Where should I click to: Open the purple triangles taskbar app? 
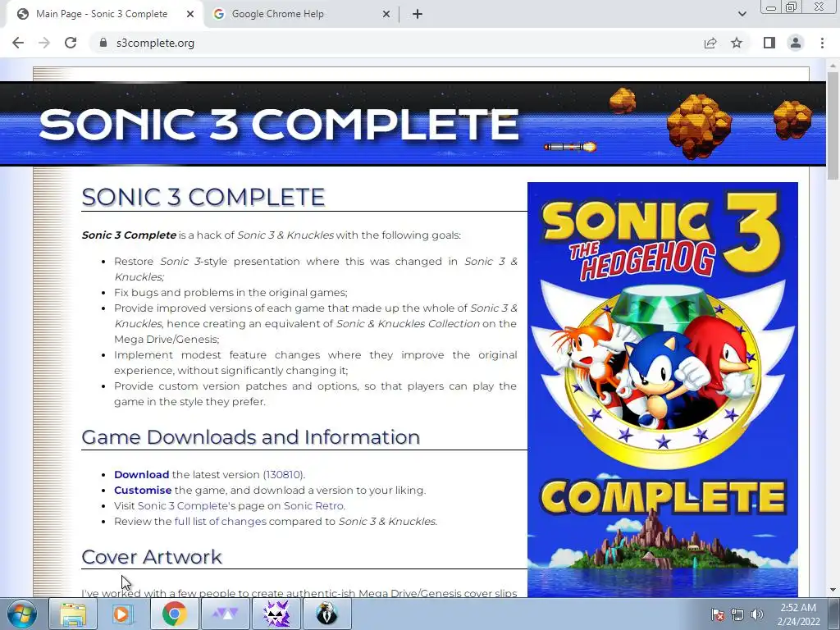tap(225, 614)
